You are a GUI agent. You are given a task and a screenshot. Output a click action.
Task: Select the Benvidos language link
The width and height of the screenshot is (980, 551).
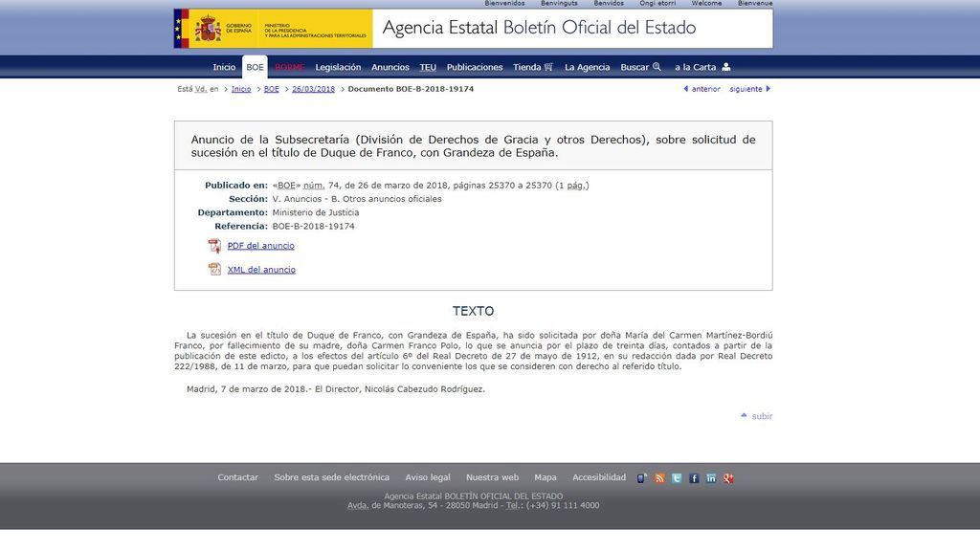pyautogui.click(x=609, y=3)
